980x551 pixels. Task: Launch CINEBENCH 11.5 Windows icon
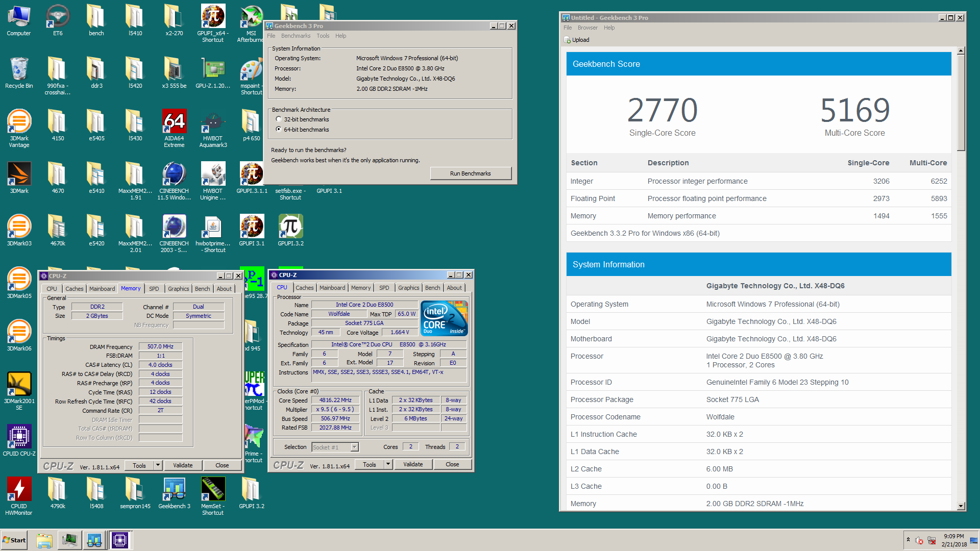click(174, 181)
